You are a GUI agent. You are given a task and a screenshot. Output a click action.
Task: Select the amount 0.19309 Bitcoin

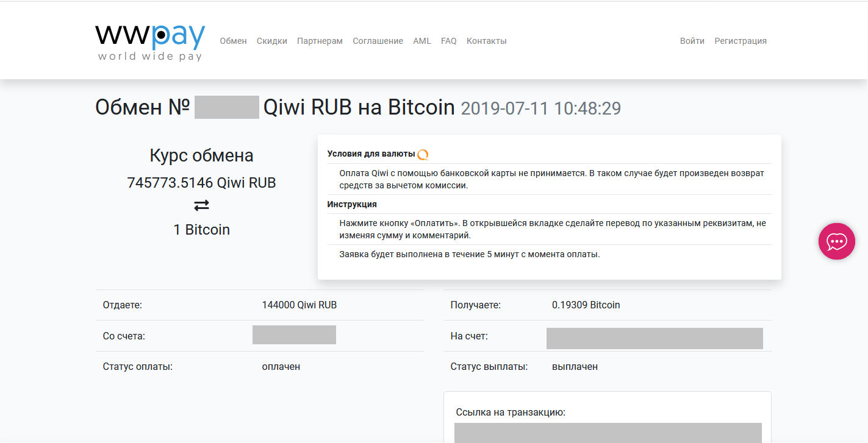tap(586, 305)
